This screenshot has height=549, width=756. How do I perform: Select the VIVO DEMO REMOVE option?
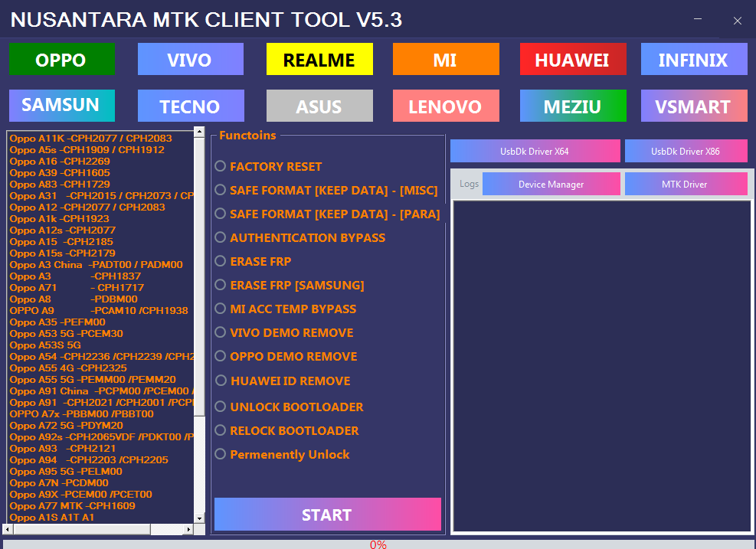pos(221,332)
